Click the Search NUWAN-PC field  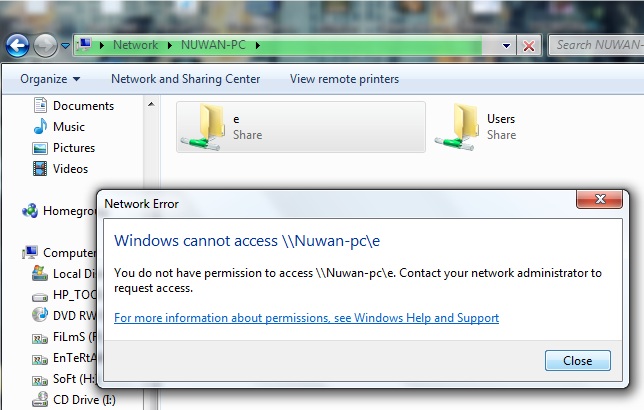(597, 45)
